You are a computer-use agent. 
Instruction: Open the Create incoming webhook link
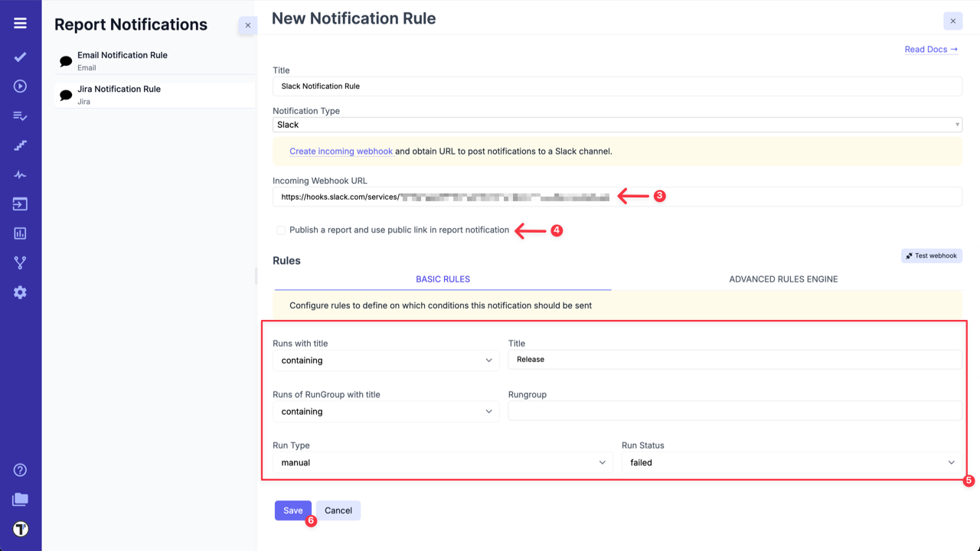341,151
